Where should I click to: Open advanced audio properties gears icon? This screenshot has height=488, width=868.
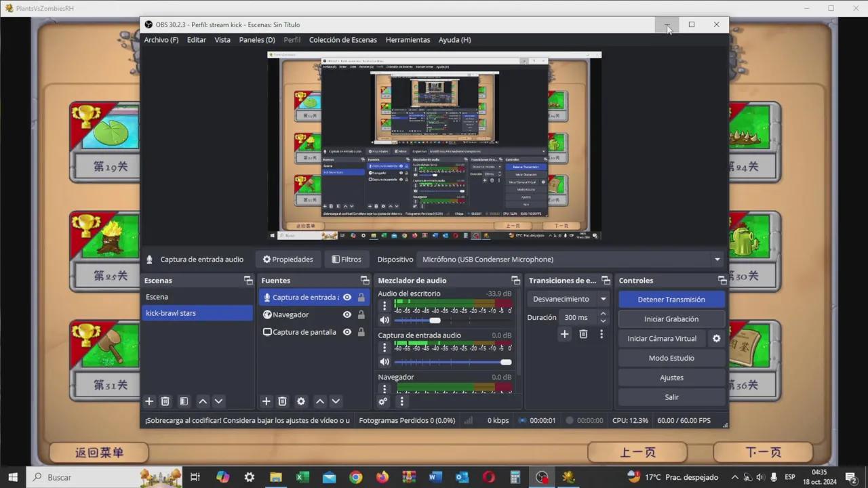pyautogui.click(x=383, y=401)
